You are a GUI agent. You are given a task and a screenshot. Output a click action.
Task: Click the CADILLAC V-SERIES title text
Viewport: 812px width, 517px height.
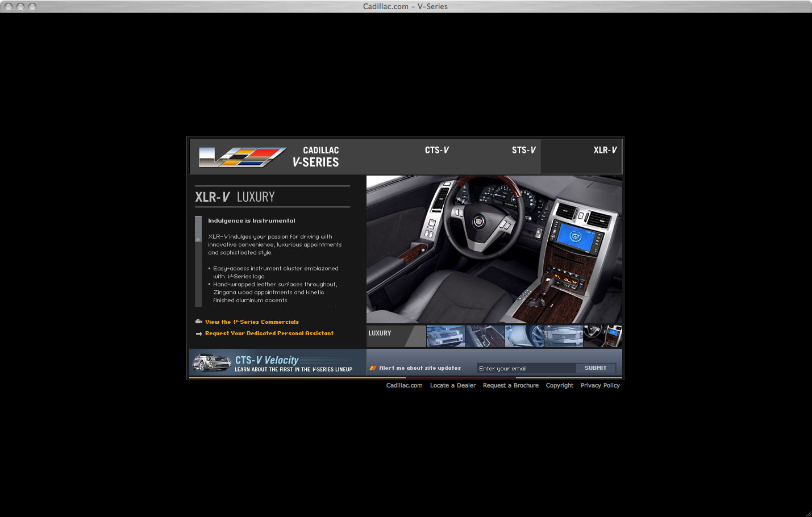[316, 157]
